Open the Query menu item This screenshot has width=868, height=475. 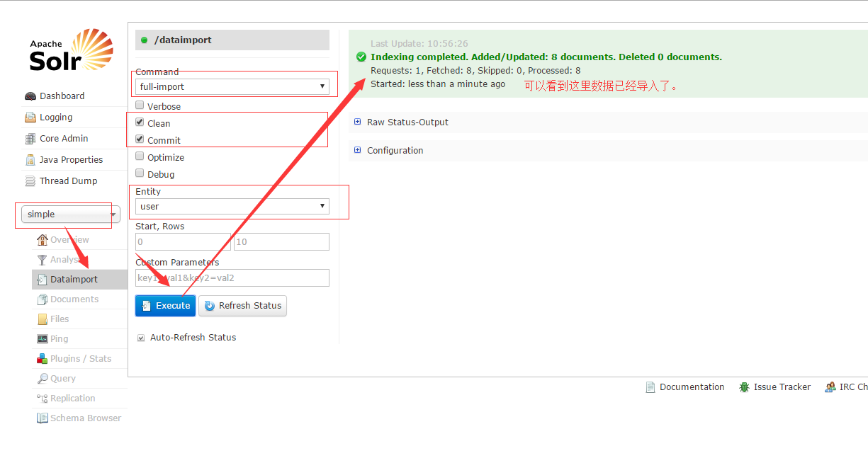(62, 379)
